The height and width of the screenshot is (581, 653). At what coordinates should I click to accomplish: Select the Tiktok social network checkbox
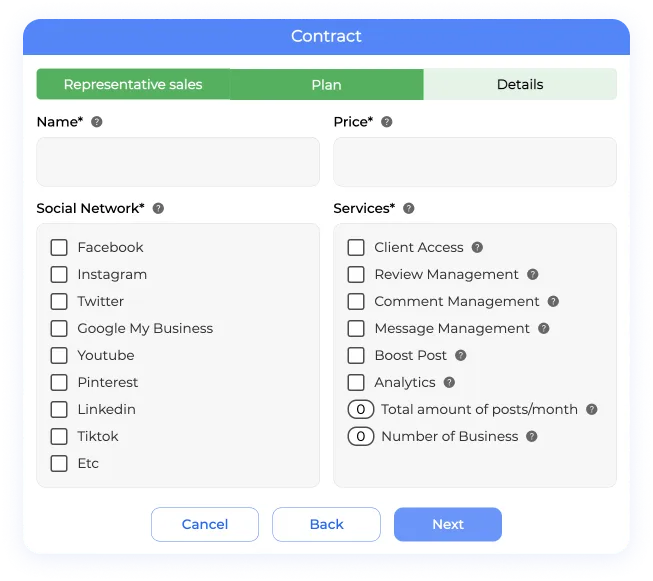[x=59, y=436]
